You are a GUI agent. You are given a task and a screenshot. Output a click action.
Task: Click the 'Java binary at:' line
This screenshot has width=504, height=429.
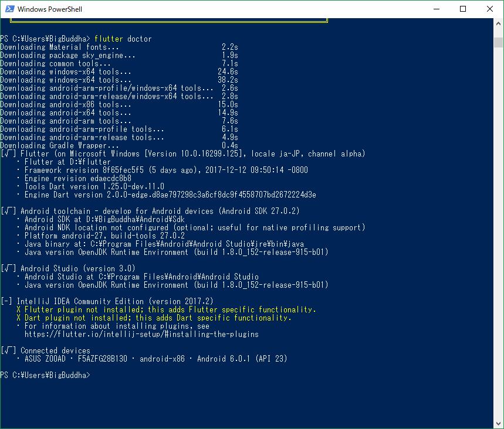pyautogui.click(x=161, y=244)
